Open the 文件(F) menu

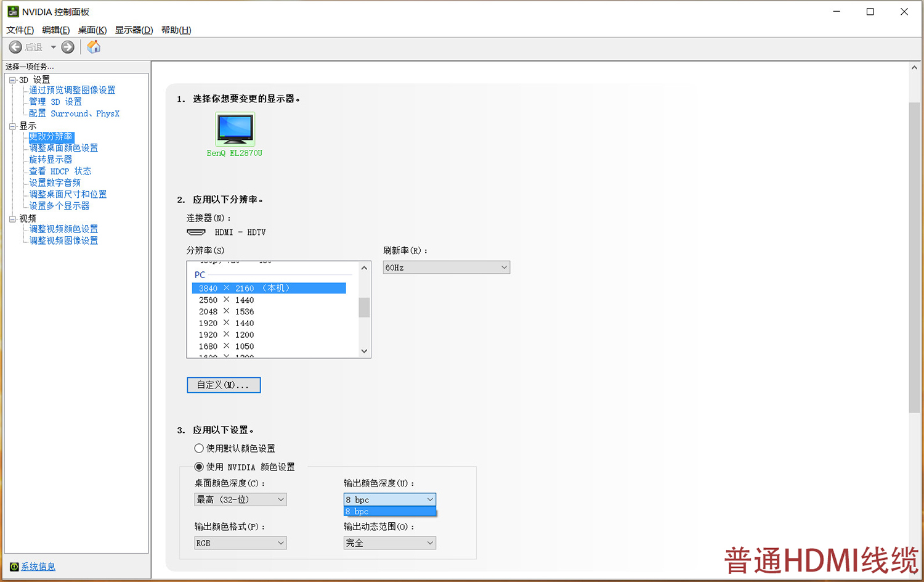[20, 30]
